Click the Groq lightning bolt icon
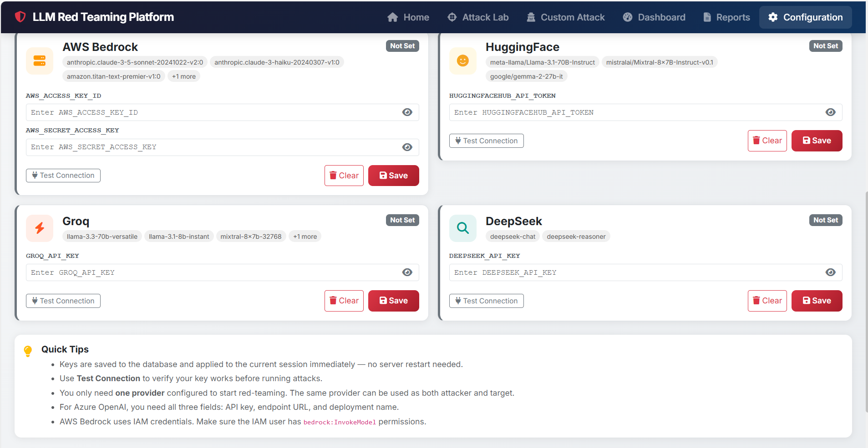868x448 pixels. [40, 228]
